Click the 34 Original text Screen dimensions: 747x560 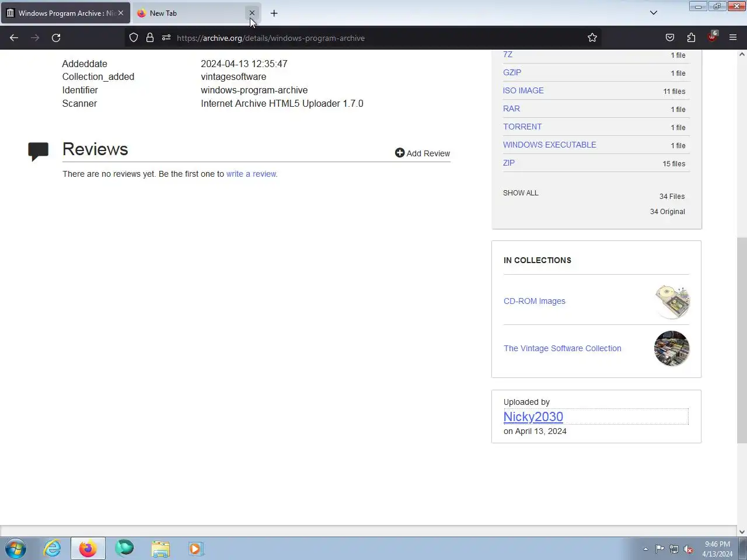click(668, 212)
